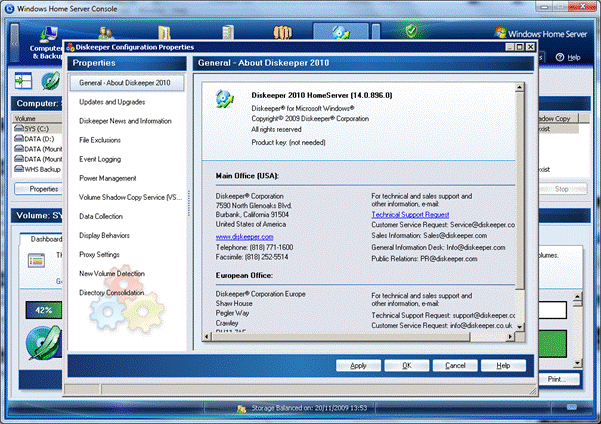Open the Power Management page
The height and width of the screenshot is (424, 601).
click(108, 178)
